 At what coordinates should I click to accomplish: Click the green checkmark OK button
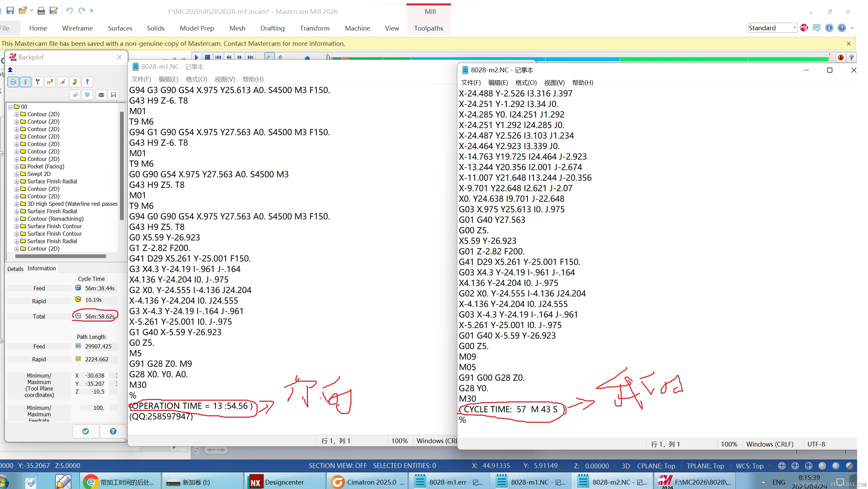[x=86, y=431]
